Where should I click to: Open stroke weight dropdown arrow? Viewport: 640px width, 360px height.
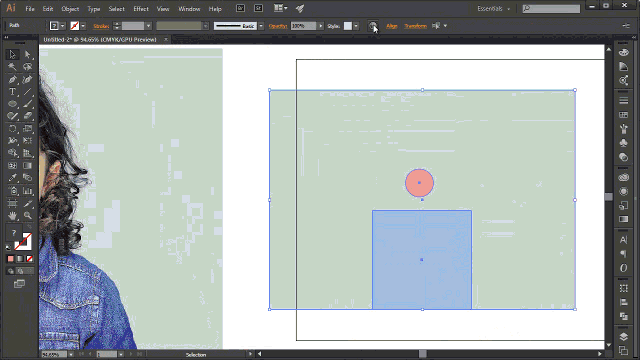[148, 26]
